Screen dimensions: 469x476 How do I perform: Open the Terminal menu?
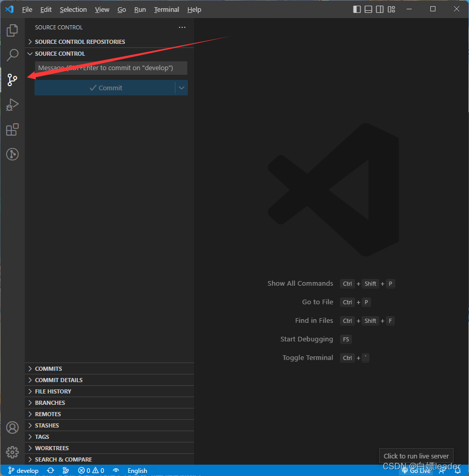coord(167,10)
